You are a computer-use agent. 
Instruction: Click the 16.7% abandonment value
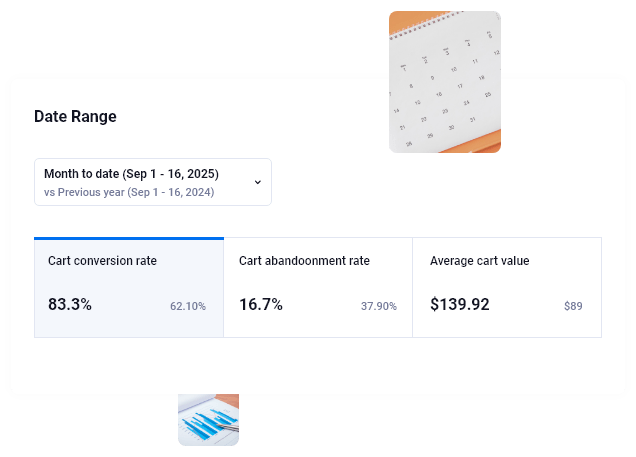click(261, 304)
